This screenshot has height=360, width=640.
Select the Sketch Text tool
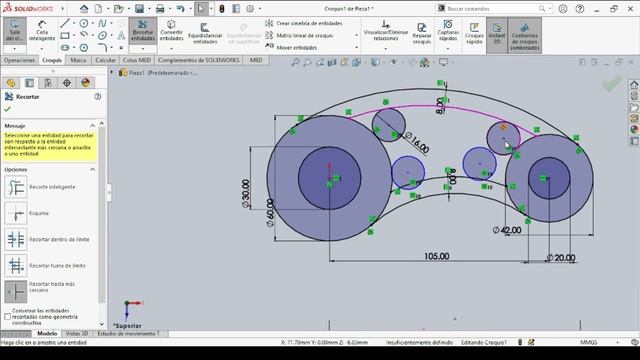[x=121, y=36]
